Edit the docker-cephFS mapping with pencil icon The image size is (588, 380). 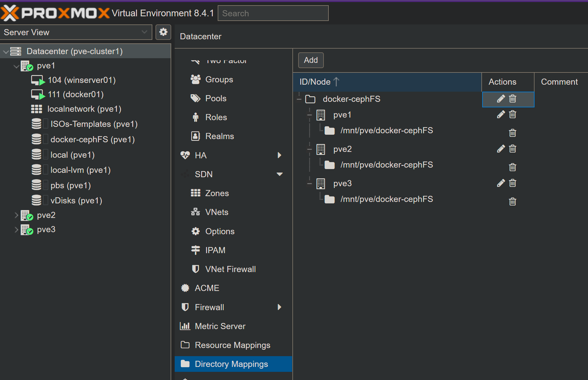[501, 99]
